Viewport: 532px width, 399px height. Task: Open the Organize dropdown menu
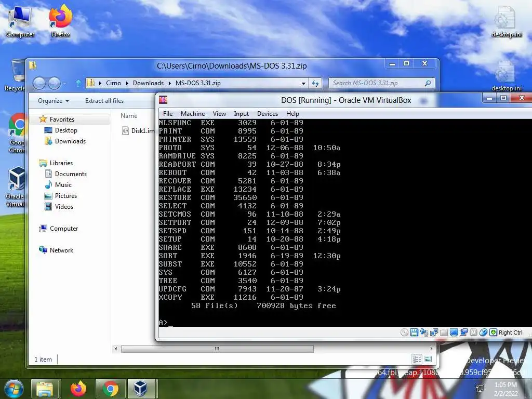coord(54,101)
